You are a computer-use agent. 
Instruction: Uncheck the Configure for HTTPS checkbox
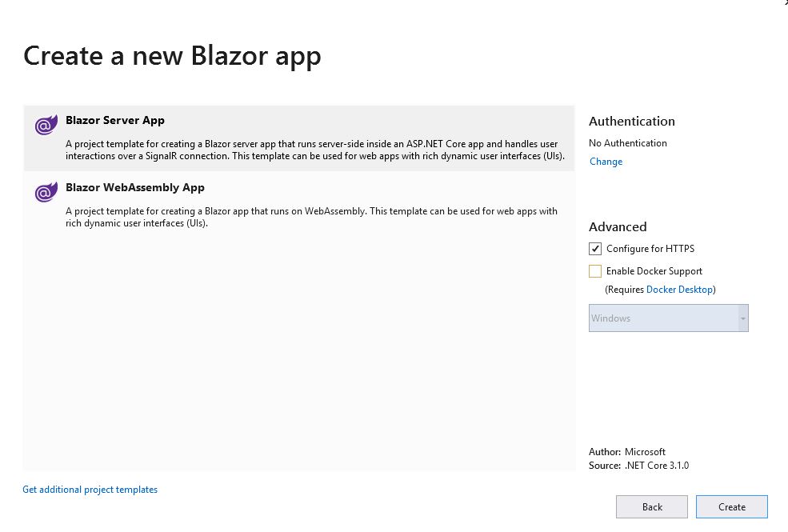[x=595, y=249]
